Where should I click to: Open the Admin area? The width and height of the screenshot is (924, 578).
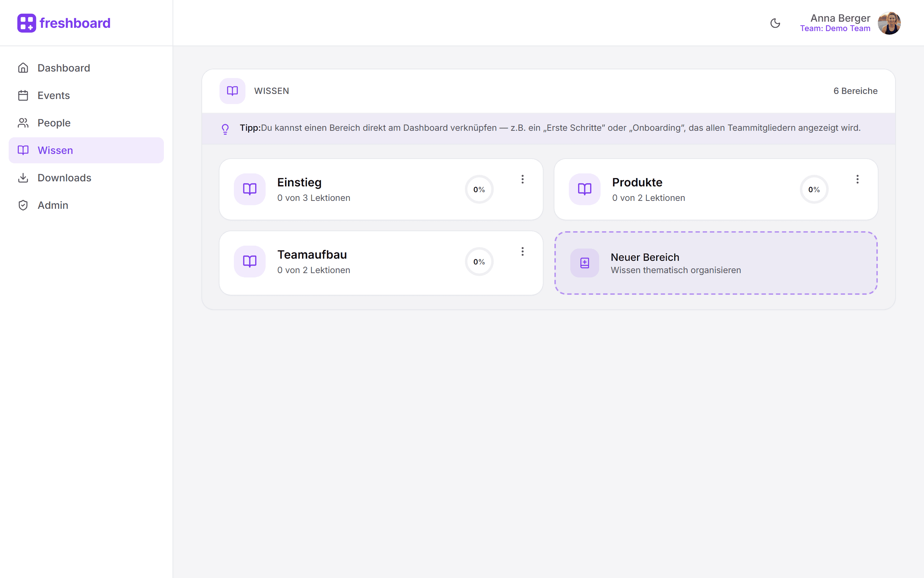pyautogui.click(x=86, y=205)
